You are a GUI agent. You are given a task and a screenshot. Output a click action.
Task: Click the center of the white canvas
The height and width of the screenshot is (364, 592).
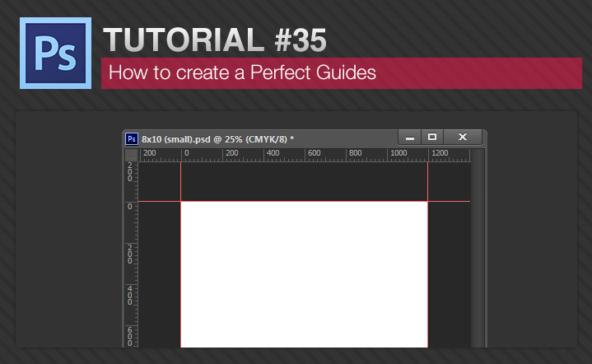click(x=305, y=274)
